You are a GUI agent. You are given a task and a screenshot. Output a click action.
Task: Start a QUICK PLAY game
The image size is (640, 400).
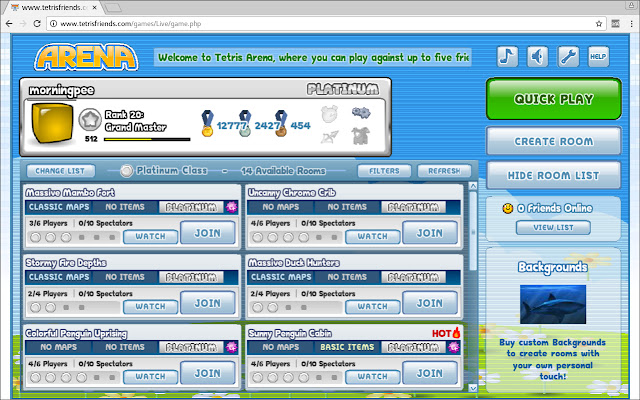(553, 99)
